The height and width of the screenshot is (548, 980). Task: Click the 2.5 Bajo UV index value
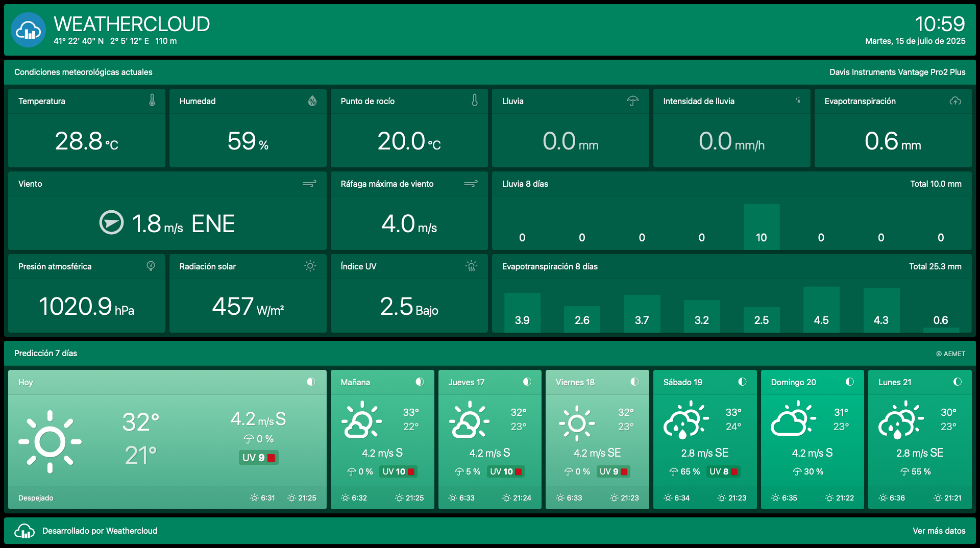coord(409,307)
